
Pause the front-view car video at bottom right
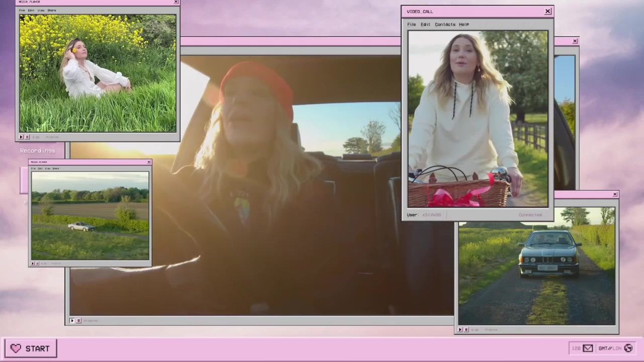tap(466, 330)
